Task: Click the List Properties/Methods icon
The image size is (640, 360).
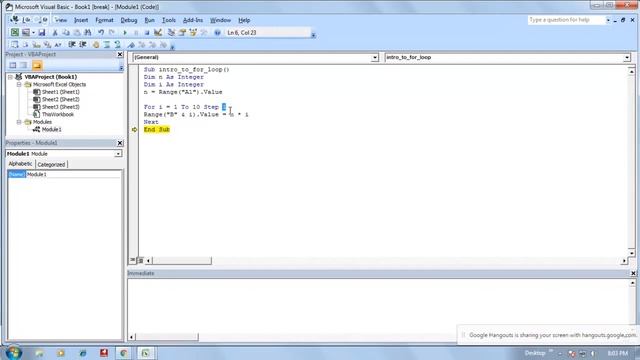Action: [15, 45]
